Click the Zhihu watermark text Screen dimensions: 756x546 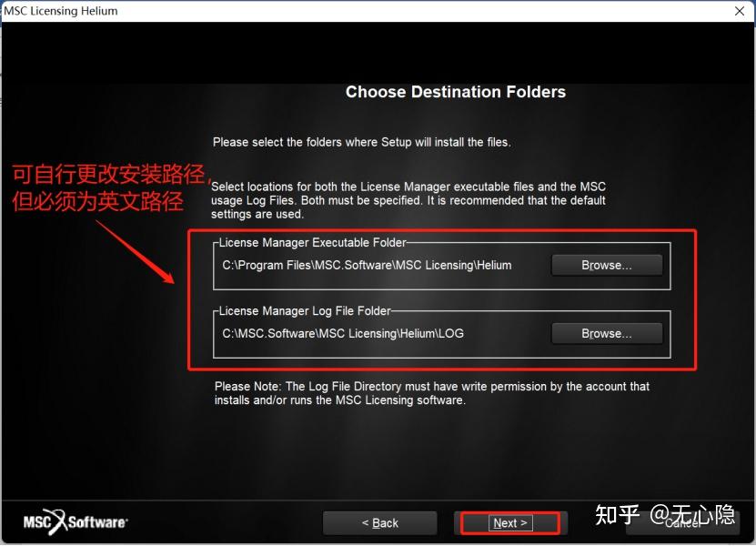[665, 515]
